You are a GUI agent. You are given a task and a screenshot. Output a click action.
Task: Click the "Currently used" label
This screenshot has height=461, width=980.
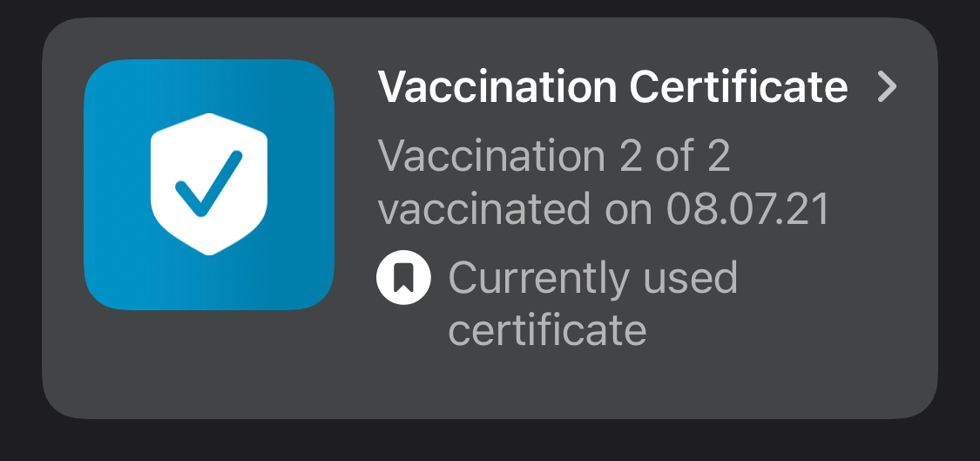(x=593, y=279)
